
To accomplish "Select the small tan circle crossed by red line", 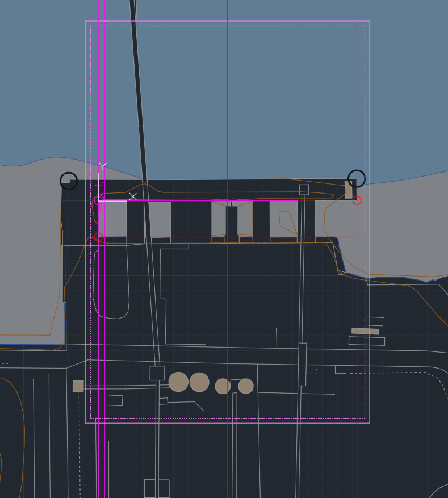I will coord(223,386).
